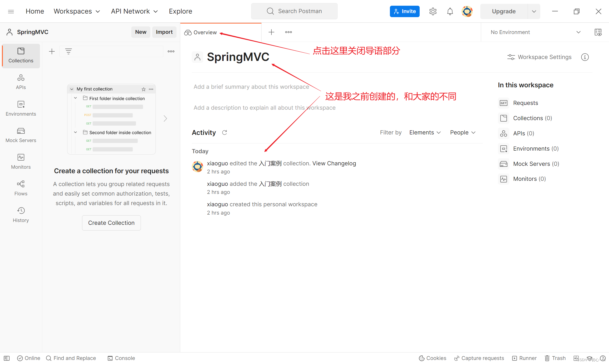This screenshot has width=609, height=364.
Task: Star the My first collection item
Action: click(143, 89)
